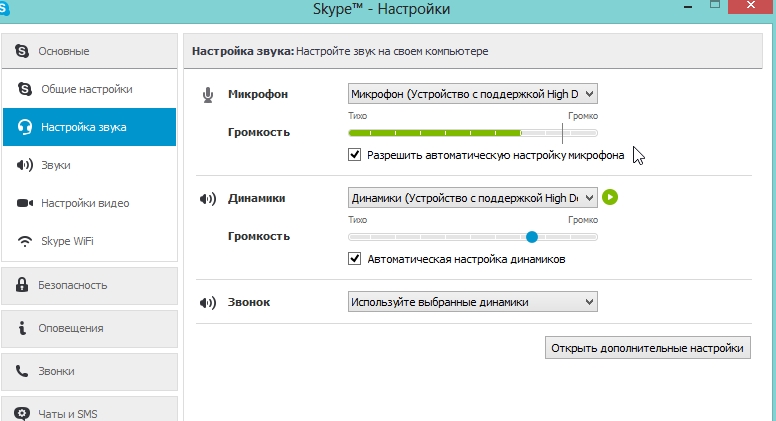Open the Skype WiFi settings
This screenshot has height=421, width=776.
pos(90,241)
